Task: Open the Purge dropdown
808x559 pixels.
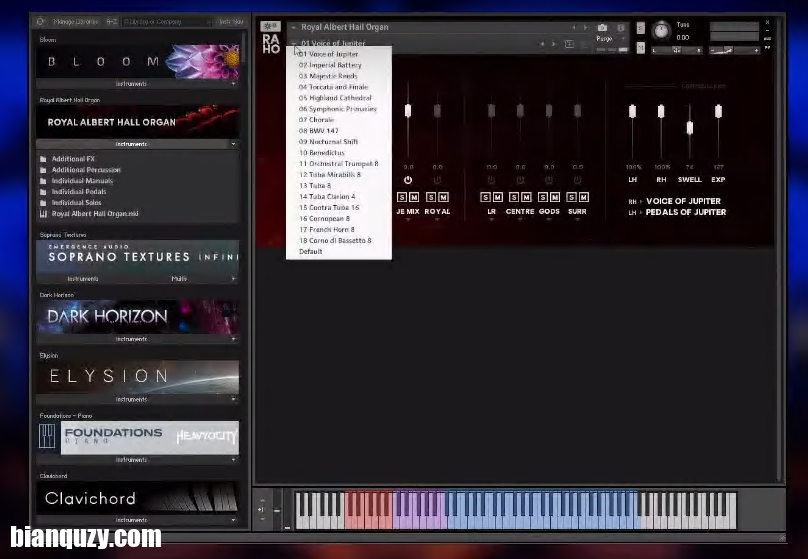Action: (611, 39)
